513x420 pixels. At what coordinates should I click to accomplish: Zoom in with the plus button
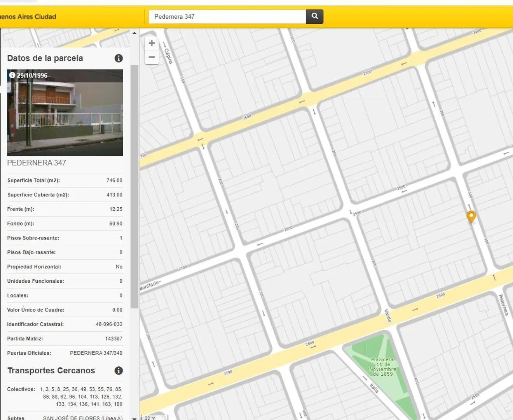coord(152,43)
